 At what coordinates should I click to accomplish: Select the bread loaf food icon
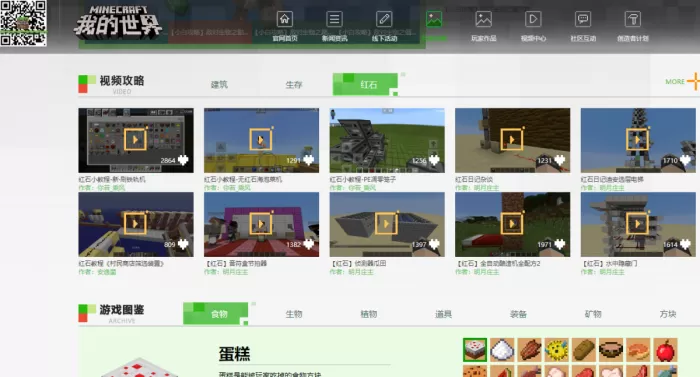(584, 350)
